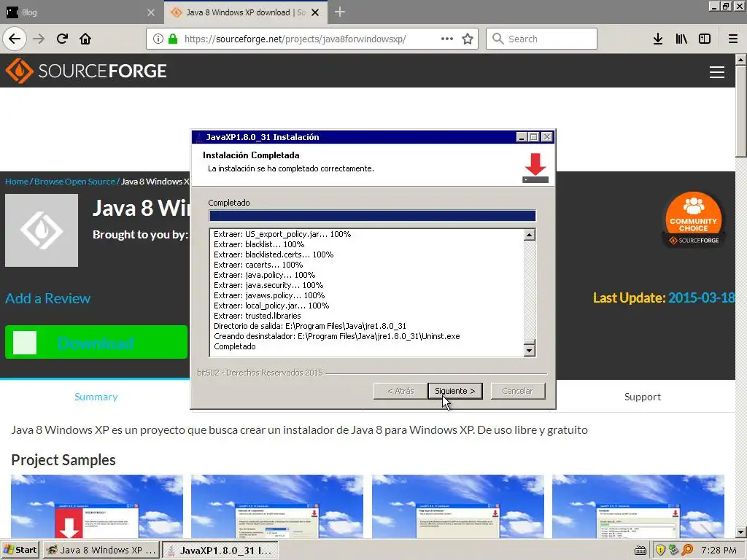
Task: Select final 'Completado' log line
Action: [234, 346]
